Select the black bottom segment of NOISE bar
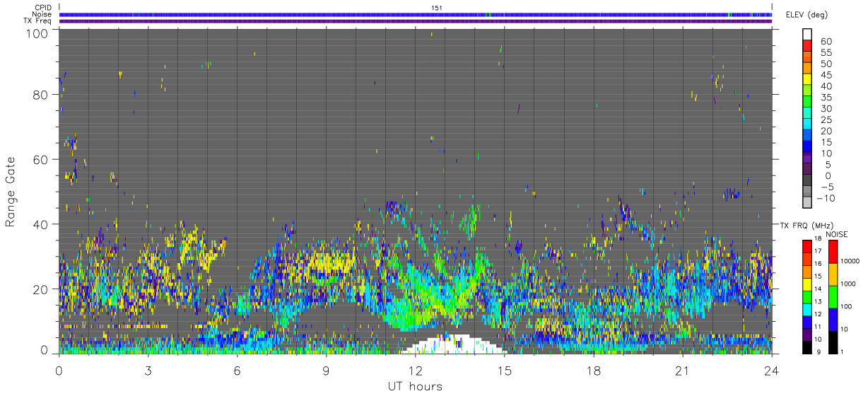 (833, 341)
